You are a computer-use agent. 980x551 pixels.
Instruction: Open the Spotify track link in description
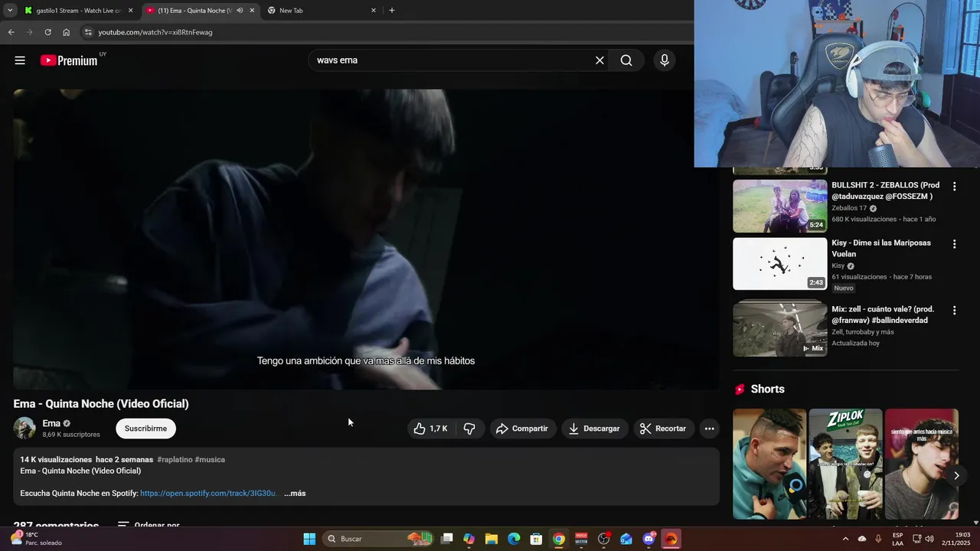click(208, 494)
